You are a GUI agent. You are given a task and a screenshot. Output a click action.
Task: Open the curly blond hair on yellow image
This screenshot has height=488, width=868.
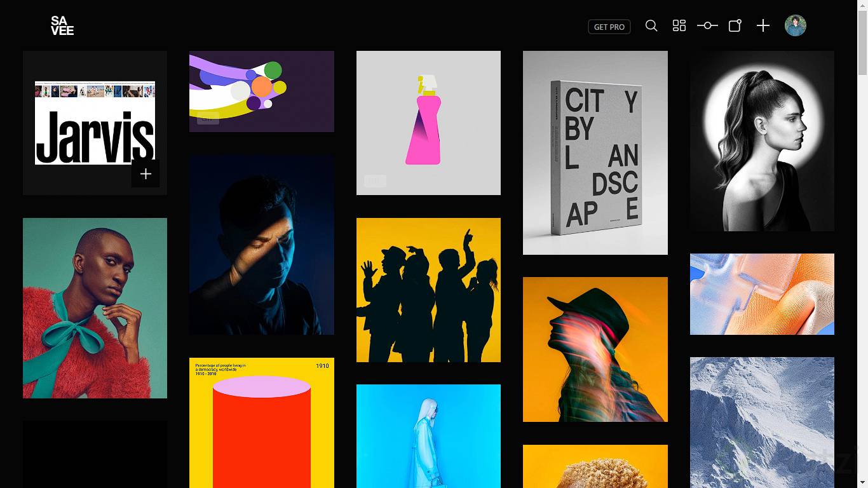pos(595,466)
